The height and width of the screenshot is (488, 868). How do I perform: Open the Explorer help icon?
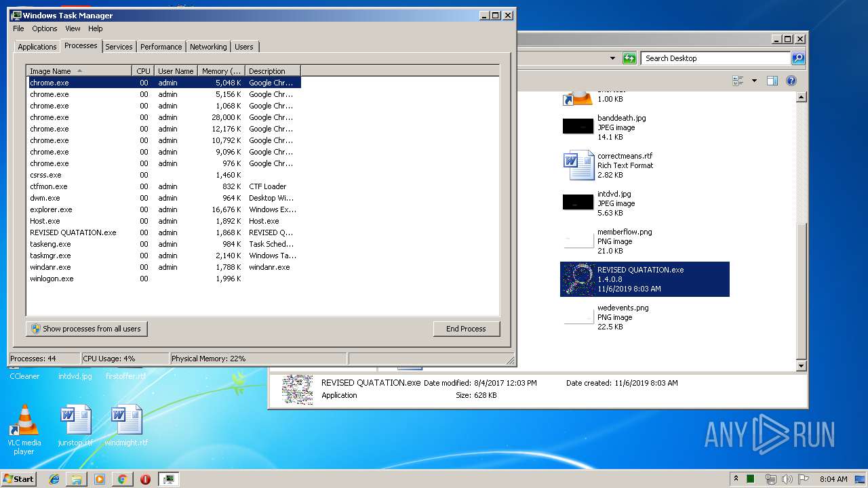(791, 81)
